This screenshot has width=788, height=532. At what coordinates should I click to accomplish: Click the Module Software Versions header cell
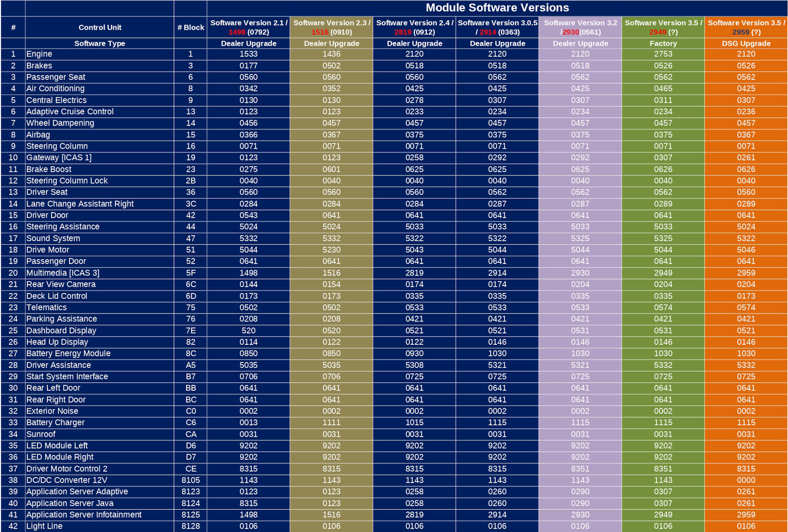pyautogui.click(x=497, y=8)
